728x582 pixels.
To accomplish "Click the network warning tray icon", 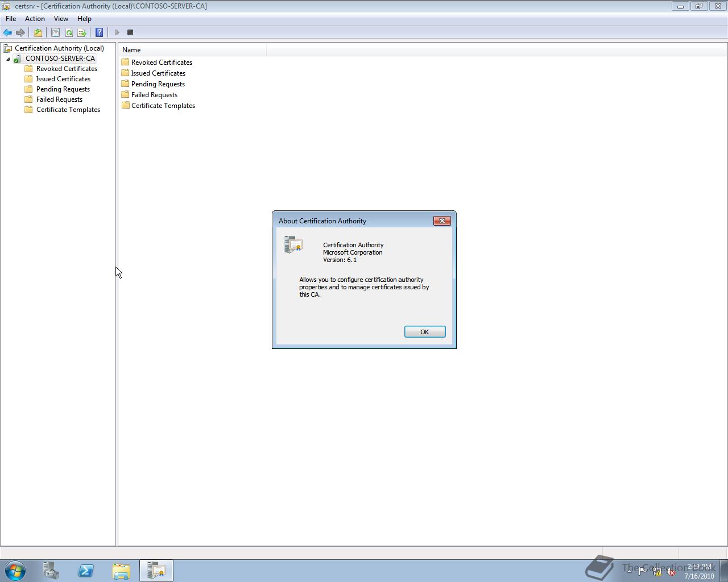I will (657, 572).
